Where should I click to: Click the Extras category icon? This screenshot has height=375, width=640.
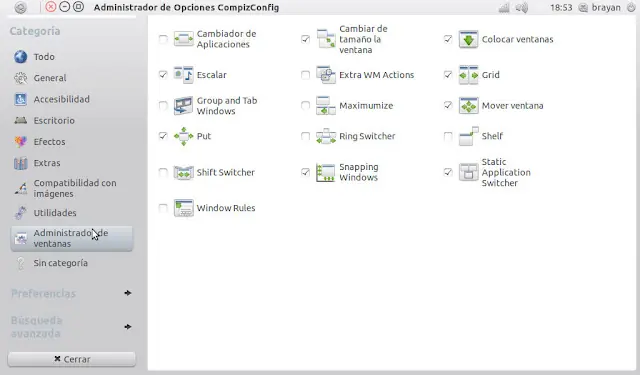coord(20,163)
